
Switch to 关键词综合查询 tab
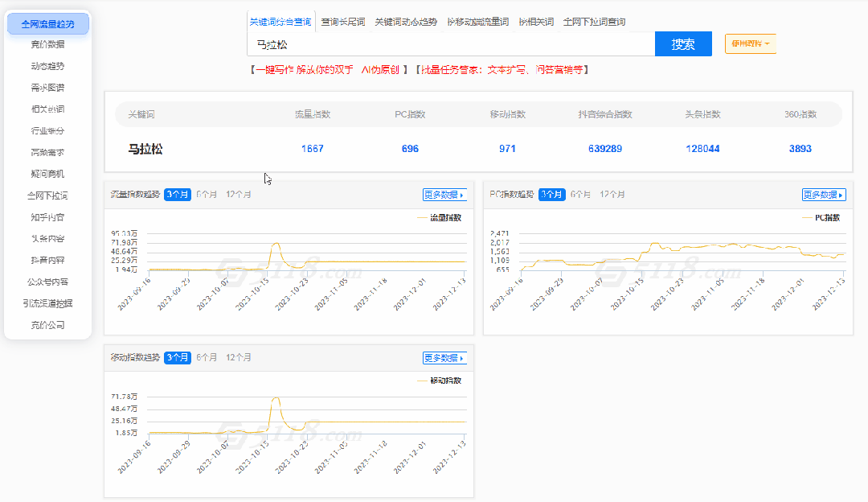280,22
